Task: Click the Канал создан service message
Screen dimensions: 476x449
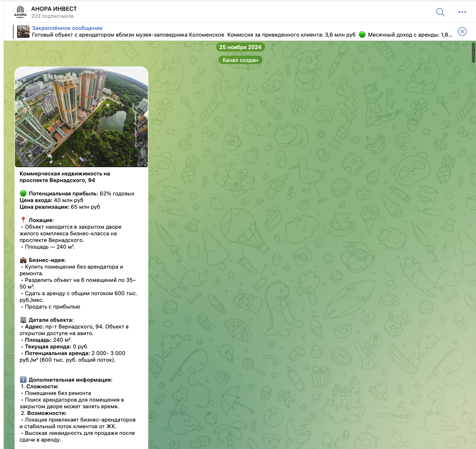Action: [x=240, y=60]
